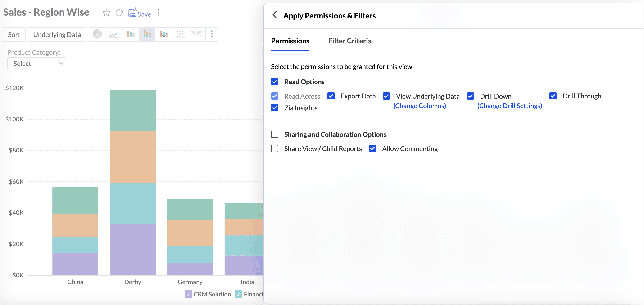Switch to scatter chart type
644x305 pixels.
(x=180, y=34)
